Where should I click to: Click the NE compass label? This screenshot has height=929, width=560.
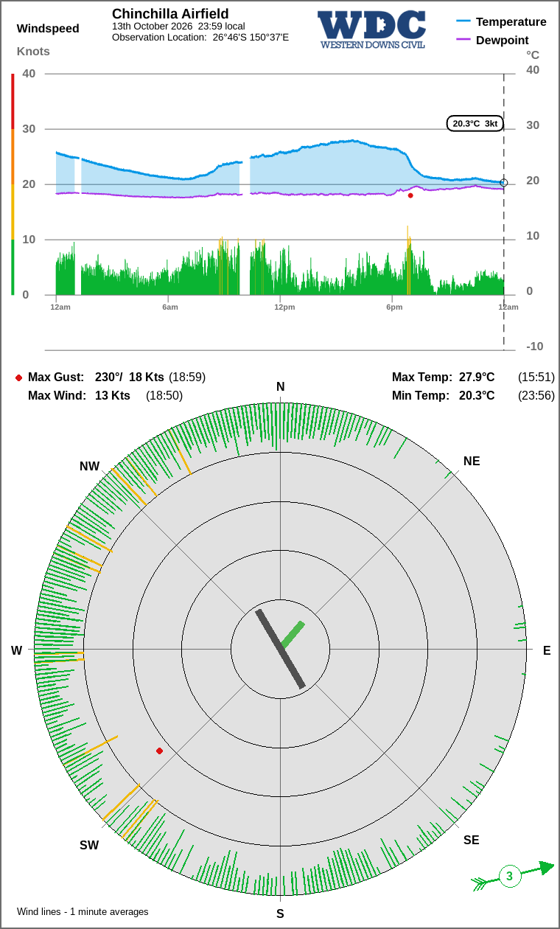472,461
